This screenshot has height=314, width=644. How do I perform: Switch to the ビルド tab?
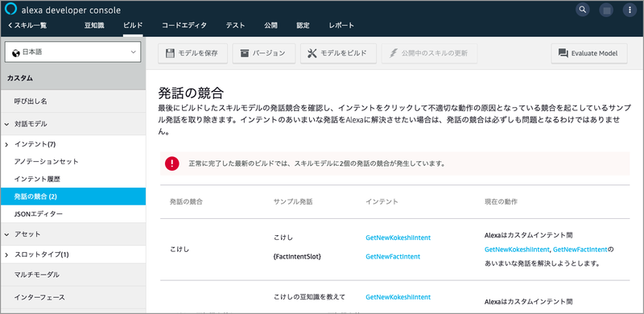133,26
